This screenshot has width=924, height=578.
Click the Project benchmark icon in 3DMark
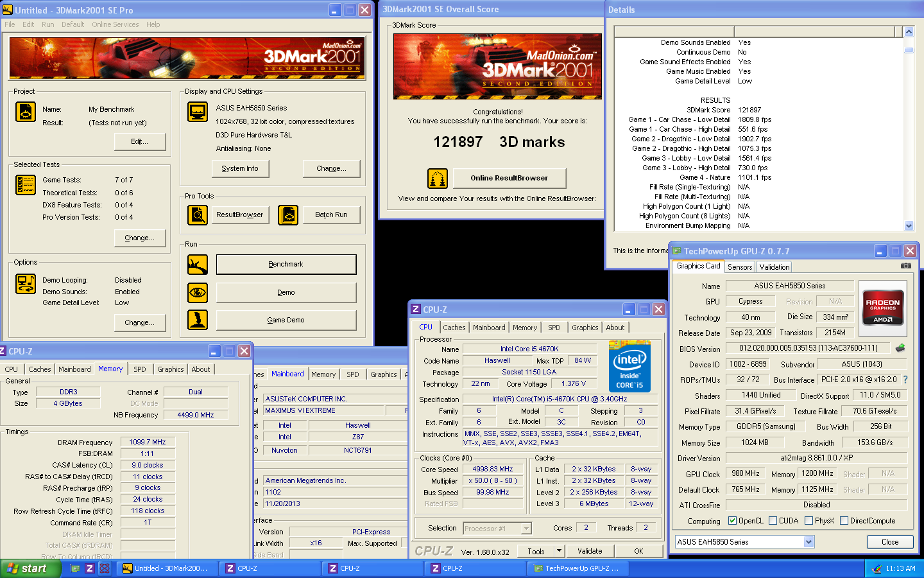tap(26, 112)
